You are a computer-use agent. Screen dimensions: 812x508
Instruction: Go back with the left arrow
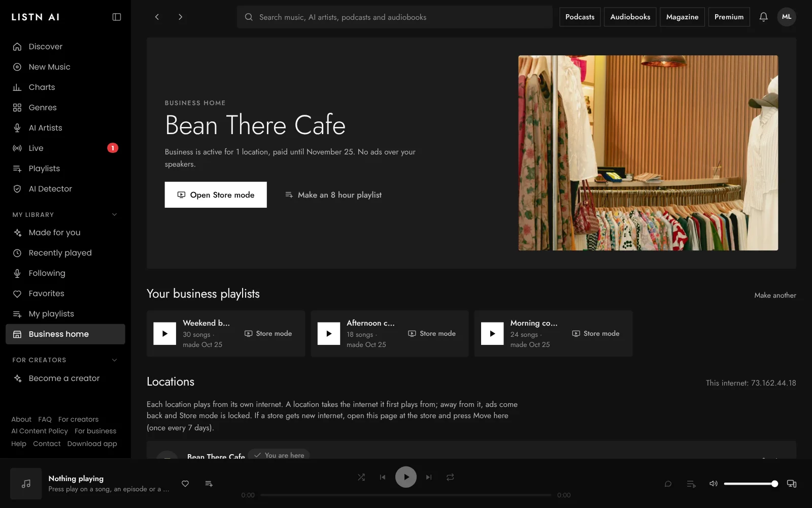pos(157,17)
